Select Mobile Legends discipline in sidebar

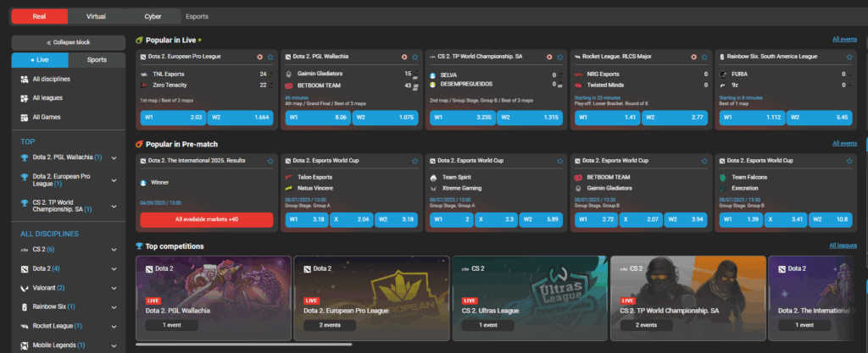pos(69,345)
